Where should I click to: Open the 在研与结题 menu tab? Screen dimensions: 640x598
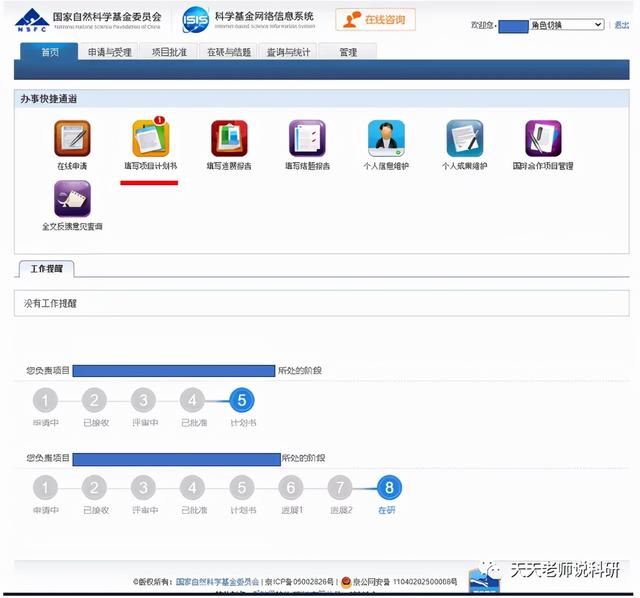coord(229,52)
